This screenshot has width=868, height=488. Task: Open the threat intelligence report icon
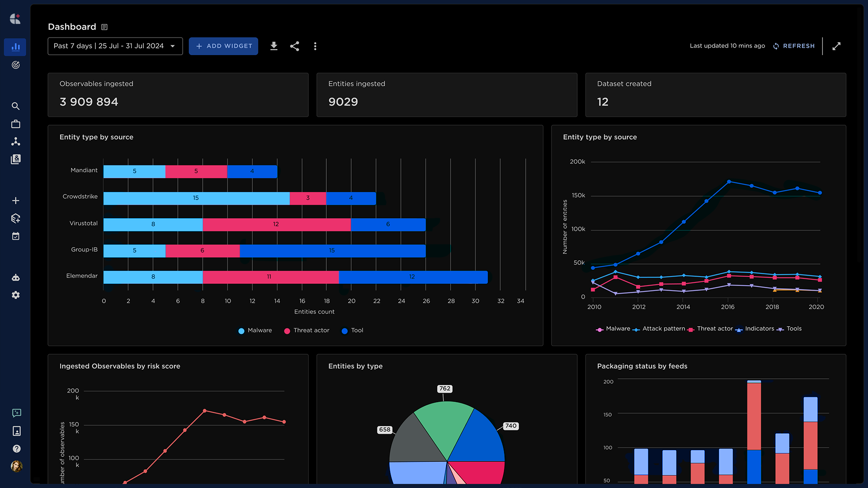(16, 159)
